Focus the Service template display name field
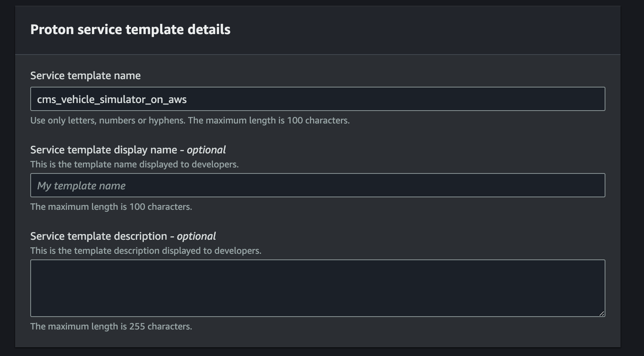Screen dimensions: 644x356 [317, 185]
